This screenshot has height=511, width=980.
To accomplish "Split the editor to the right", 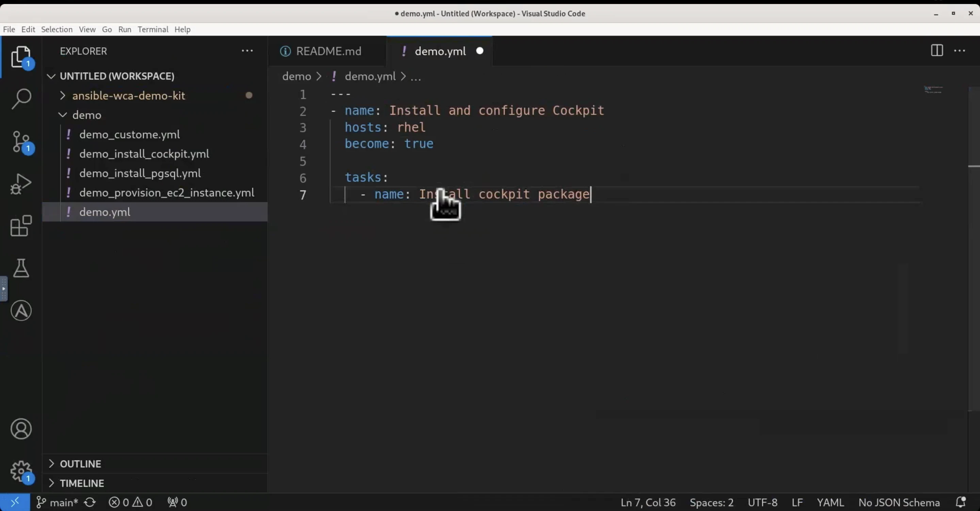I will [937, 51].
